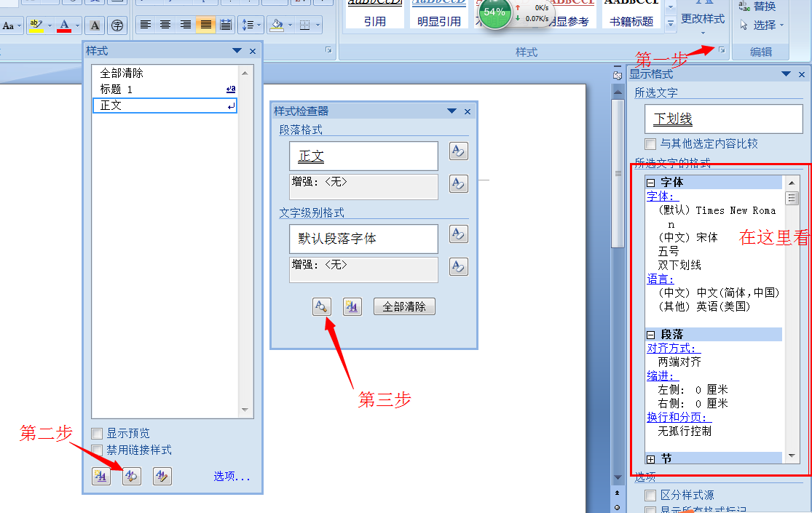812x513 pixels.
Task: Apply red font color
Action: coord(64,25)
